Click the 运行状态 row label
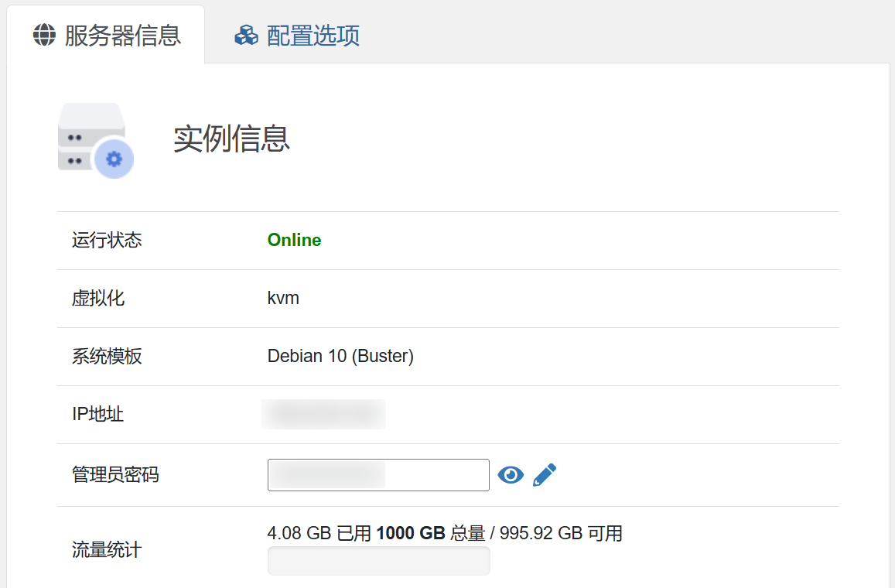Screen dimensions: 895x588 click(x=107, y=240)
